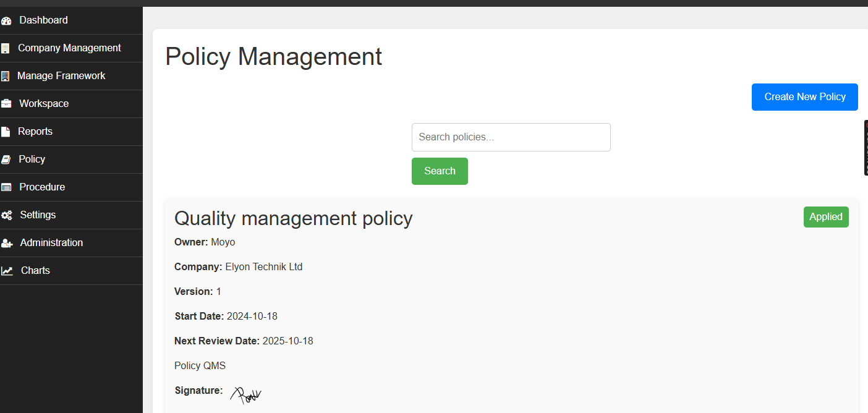
Task: Select the Dashboard gauge icon
Action: point(7,20)
